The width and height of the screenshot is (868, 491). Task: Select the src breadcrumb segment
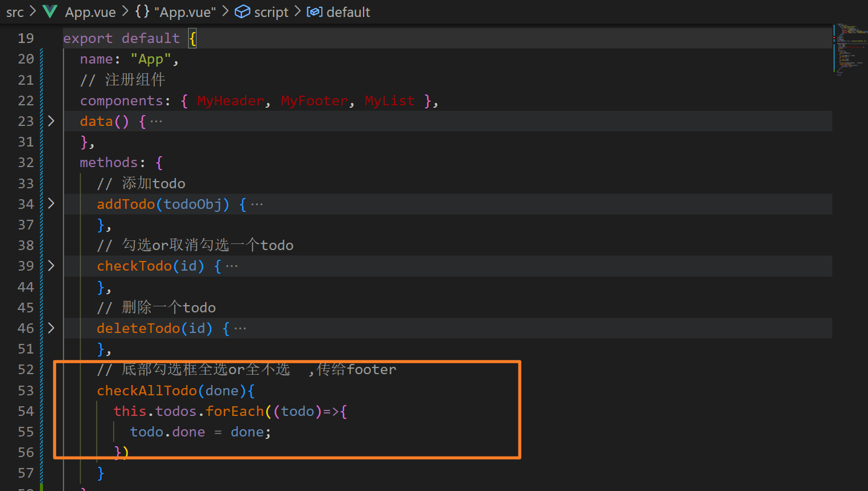pos(15,12)
